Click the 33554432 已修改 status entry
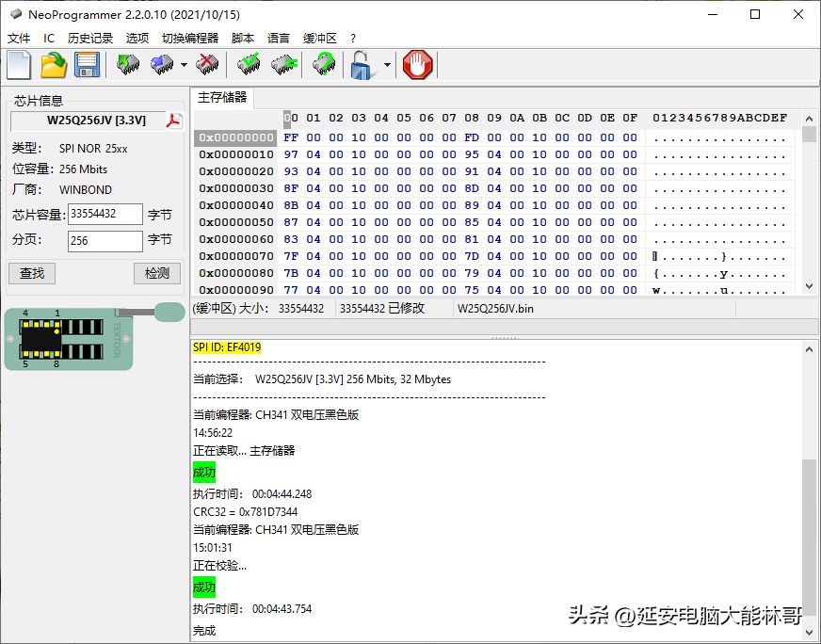Image resolution: width=821 pixels, height=644 pixels. tap(381, 309)
